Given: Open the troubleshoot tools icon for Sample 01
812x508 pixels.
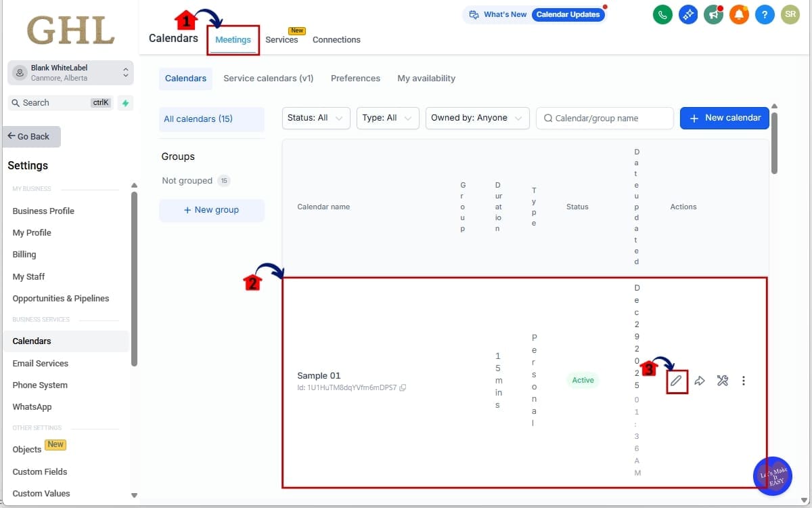Looking at the screenshot, I should point(722,380).
